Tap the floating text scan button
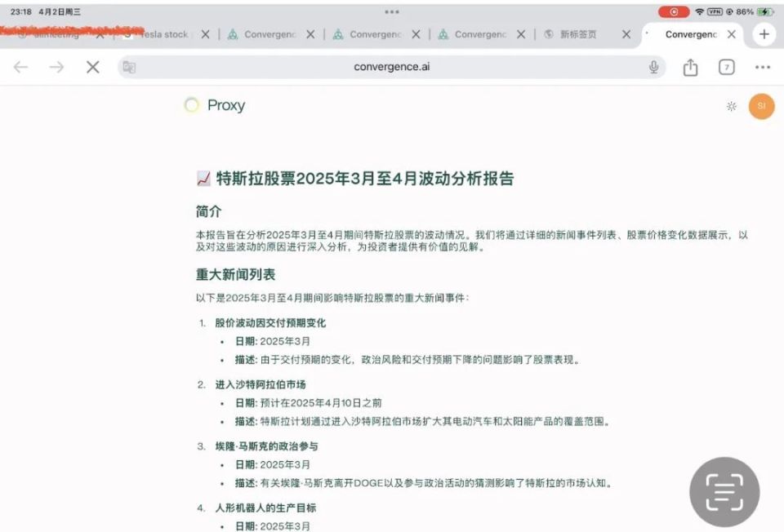Image resolution: width=784 pixels, height=532 pixels. [724, 492]
